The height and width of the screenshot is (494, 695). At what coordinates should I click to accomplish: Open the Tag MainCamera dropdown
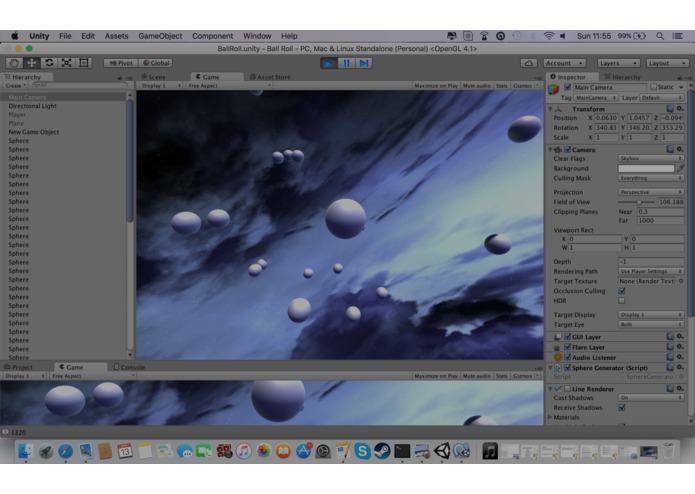(596, 97)
